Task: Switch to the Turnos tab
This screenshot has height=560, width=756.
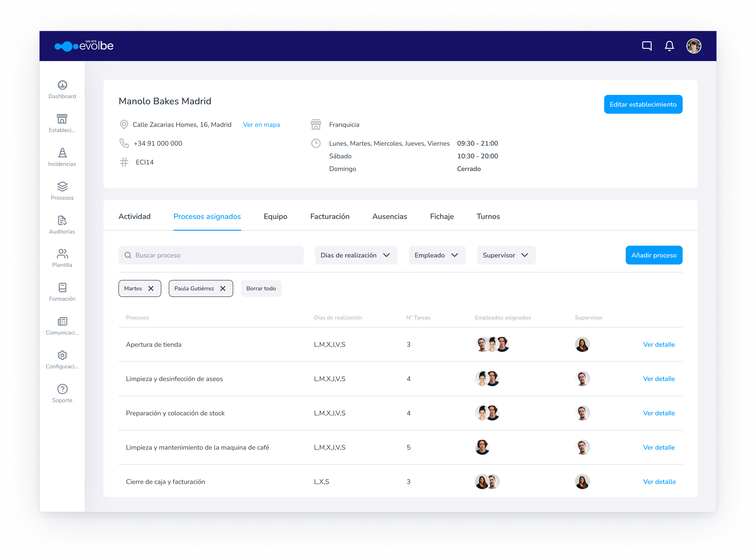Action: [488, 217]
